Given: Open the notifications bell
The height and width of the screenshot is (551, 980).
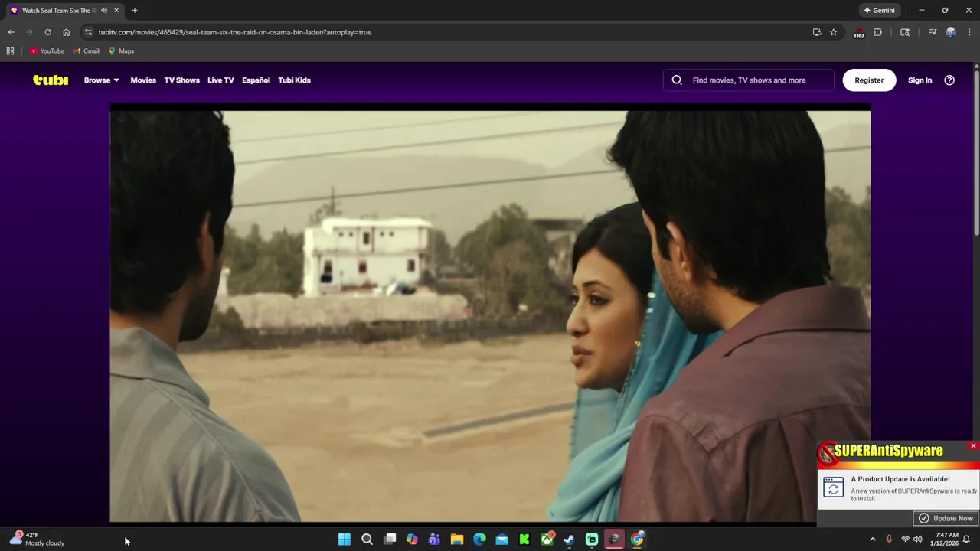Looking at the screenshot, I should coord(967,540).
